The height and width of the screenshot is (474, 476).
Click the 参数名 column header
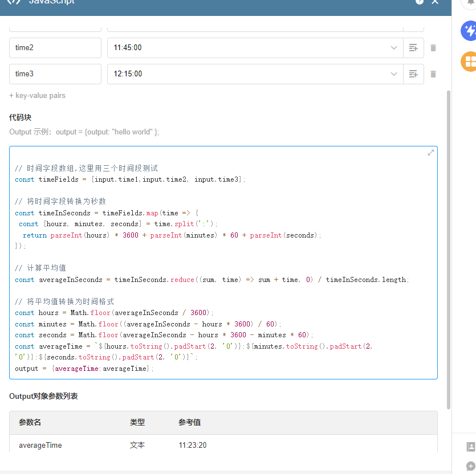click(x=30, y=423)
